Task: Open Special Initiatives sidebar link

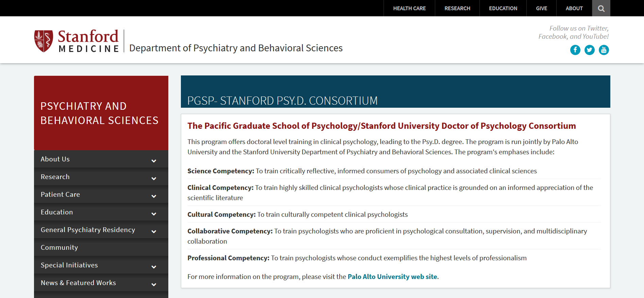Action: click(x=69, y=265)
